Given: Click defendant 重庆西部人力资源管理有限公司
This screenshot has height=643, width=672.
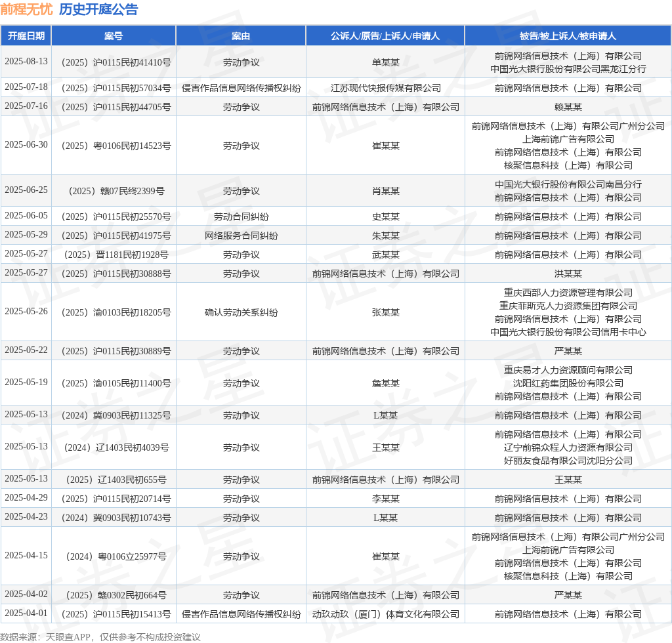Looking at the screenshot, I should (568, 293).
